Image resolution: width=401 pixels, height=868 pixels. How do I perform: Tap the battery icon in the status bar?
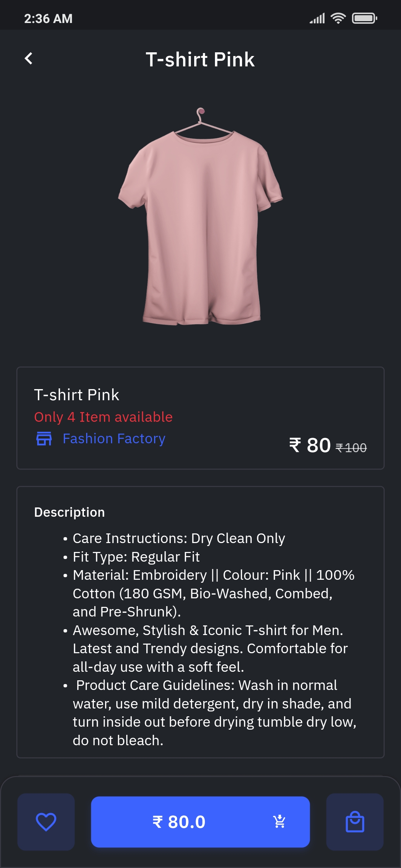pos(364,18)
